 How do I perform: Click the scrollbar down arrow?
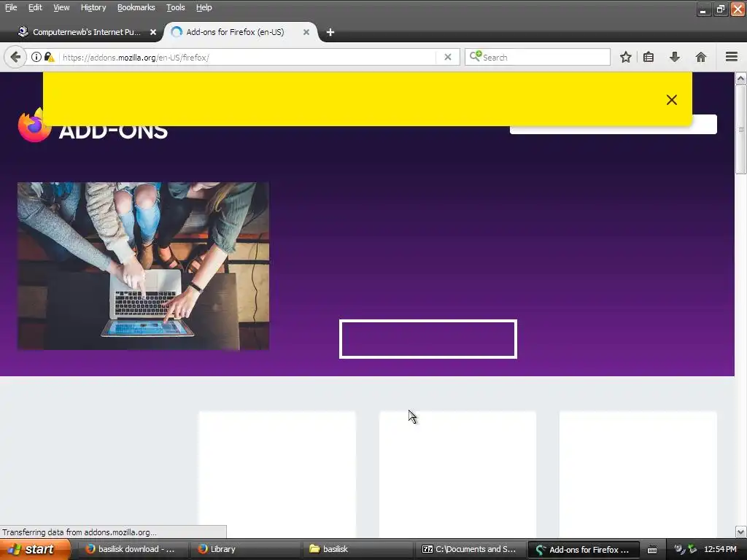tap(740, 532)
